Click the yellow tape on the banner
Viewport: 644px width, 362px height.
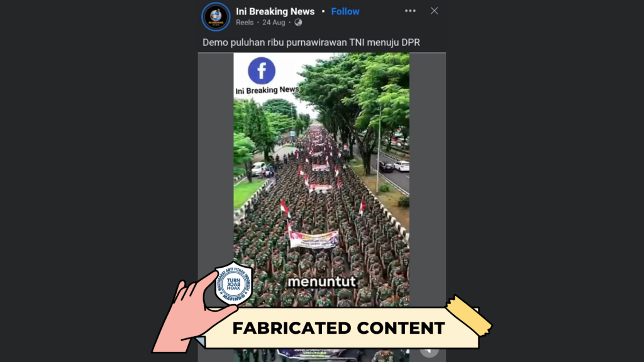(469, 315)
